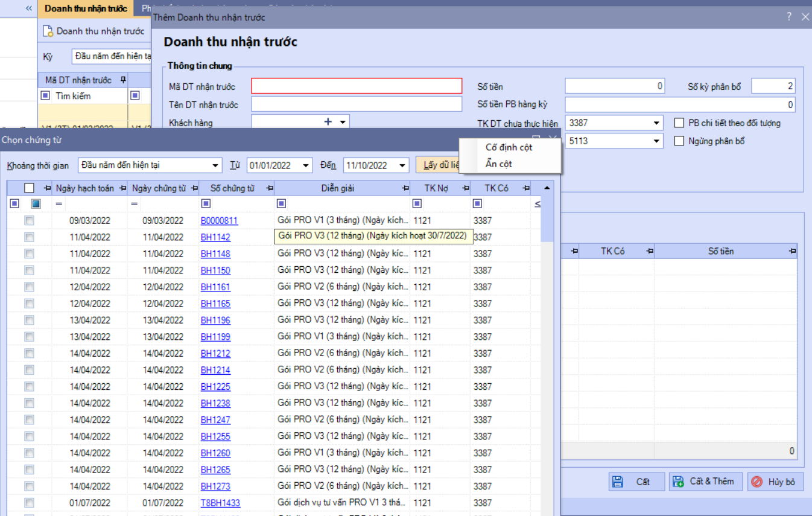Tick checkbox for voucher BH1161
Screen dimensions: 812x516
29,287
